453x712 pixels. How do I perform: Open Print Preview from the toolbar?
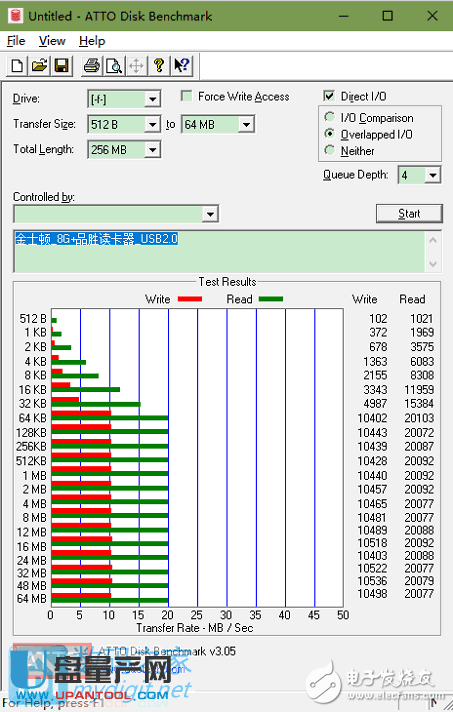(x=114, y=66)
